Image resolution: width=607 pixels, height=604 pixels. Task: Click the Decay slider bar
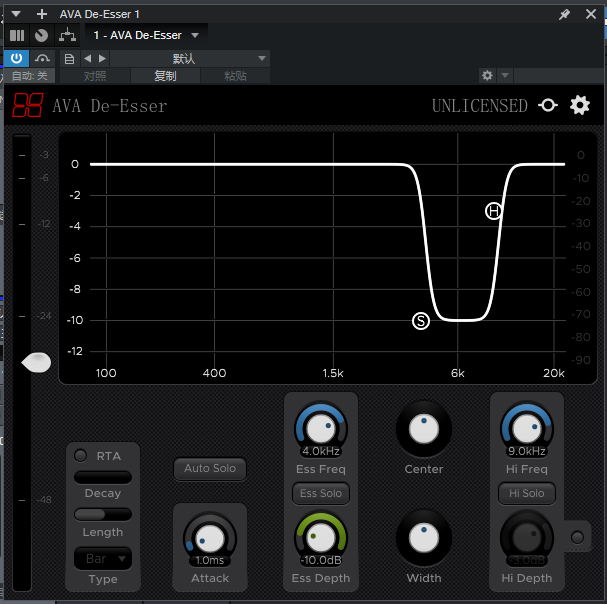click(103, 477)
